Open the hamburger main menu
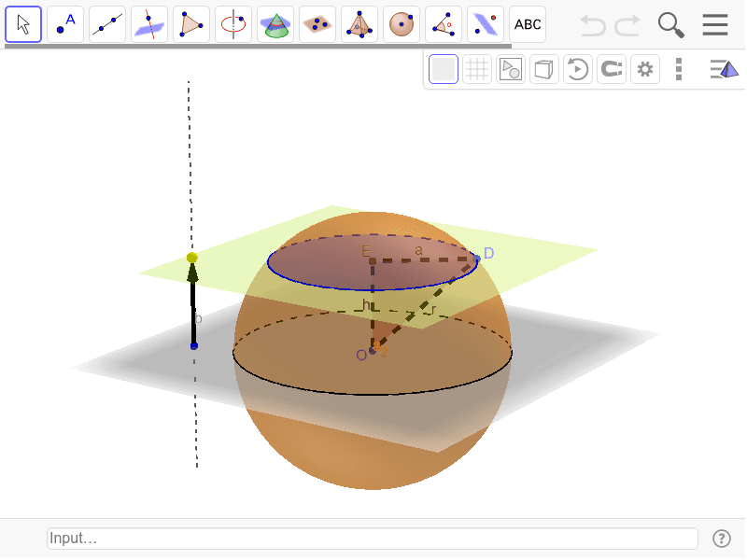Image resolution: width=747 pixels, height=560 pixels. [x=715, y=24]
